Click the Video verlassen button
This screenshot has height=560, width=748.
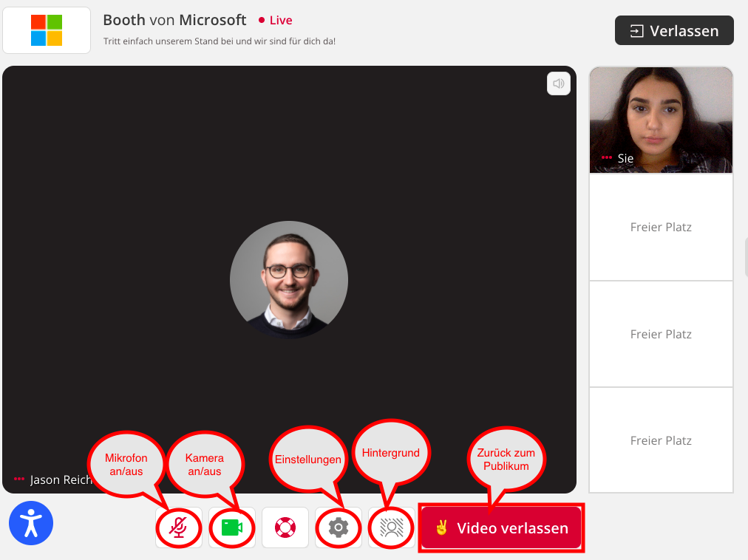pos(501,527)
